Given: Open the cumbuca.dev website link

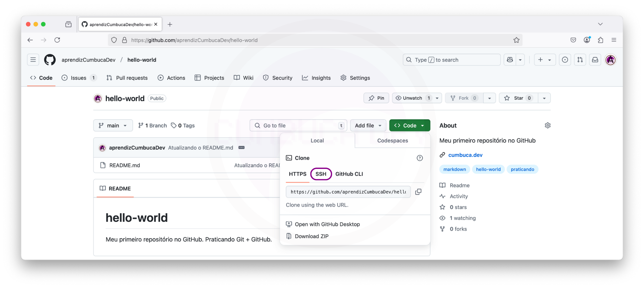Looking at the screenshot, I should pos(465,155).
